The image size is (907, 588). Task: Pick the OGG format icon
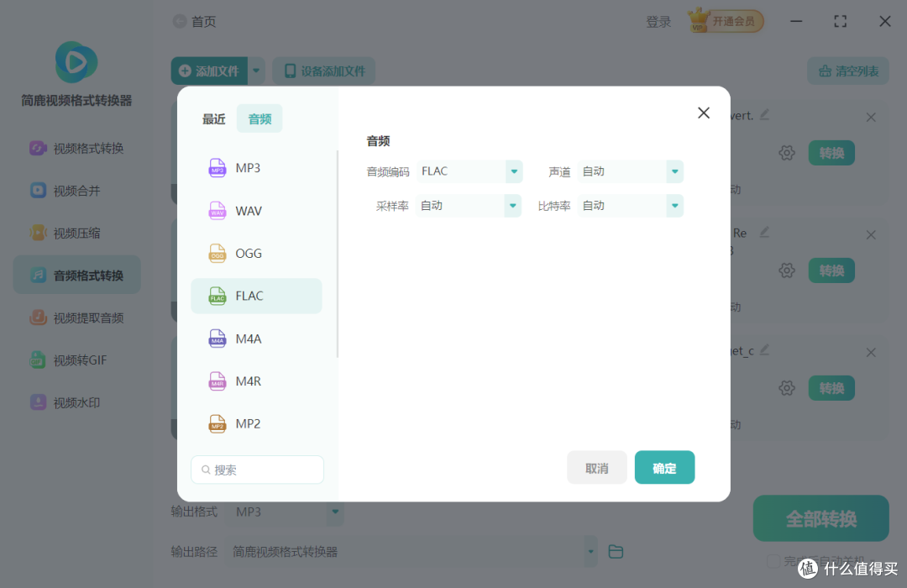pyautogui.click(x=217, y=254)
